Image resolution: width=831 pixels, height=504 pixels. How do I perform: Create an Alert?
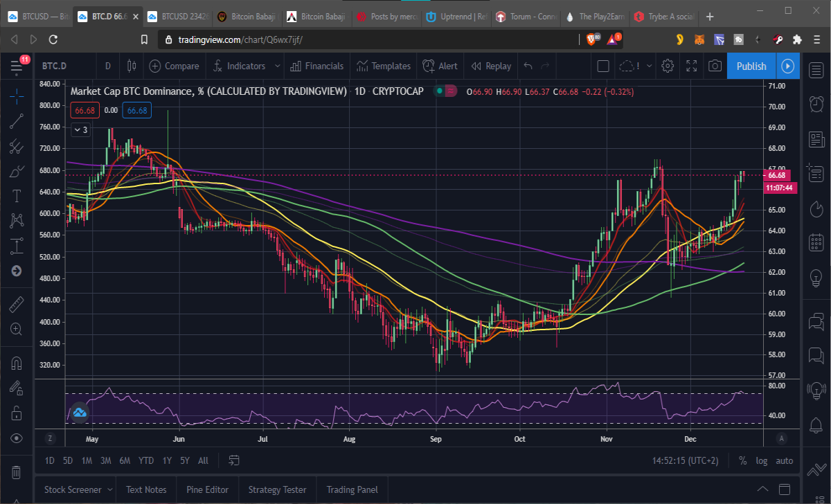pyautogui.click(x=439, y=66)
